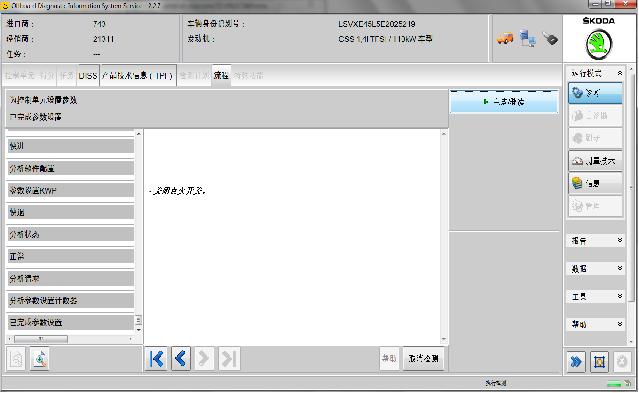Select the diagnosis mode button with gear icon

pyautogui.click(x=595, y=93)
